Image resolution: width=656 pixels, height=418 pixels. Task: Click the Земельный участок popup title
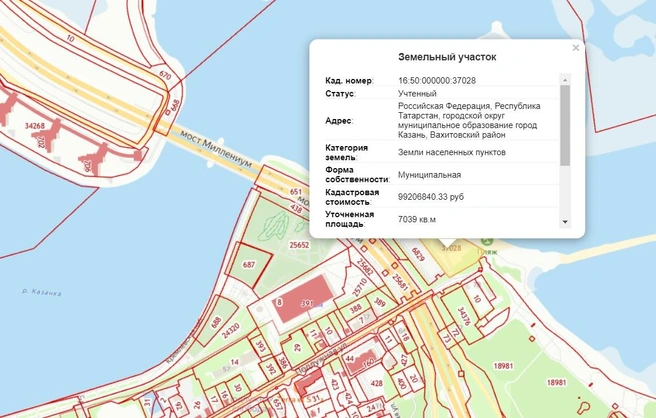pos(447,57)
